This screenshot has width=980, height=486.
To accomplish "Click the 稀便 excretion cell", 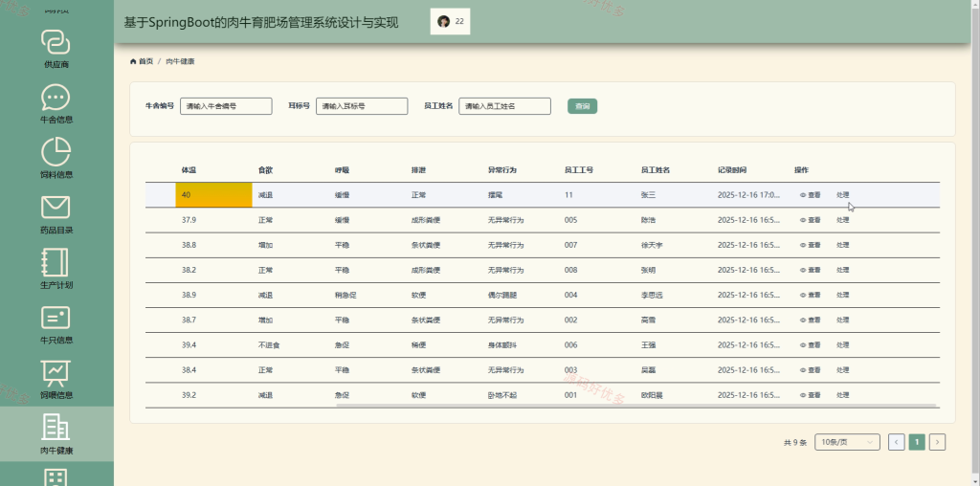I will (x=418, y=344).
